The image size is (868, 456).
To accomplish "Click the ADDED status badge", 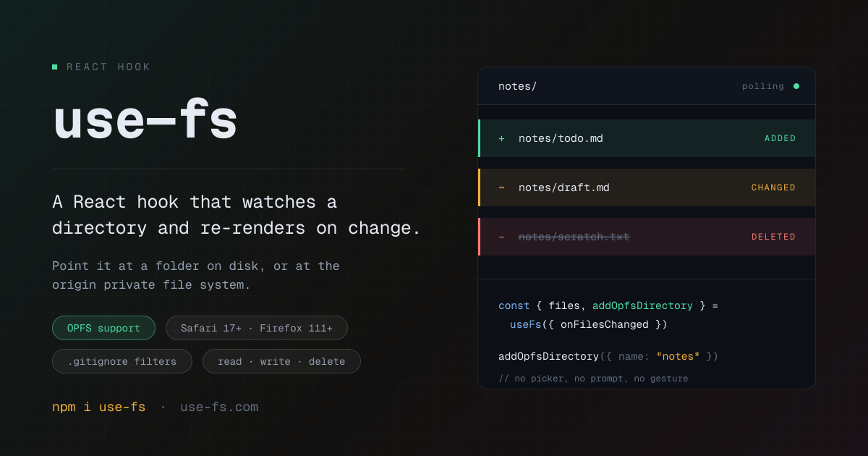I will tap(780, 138).
